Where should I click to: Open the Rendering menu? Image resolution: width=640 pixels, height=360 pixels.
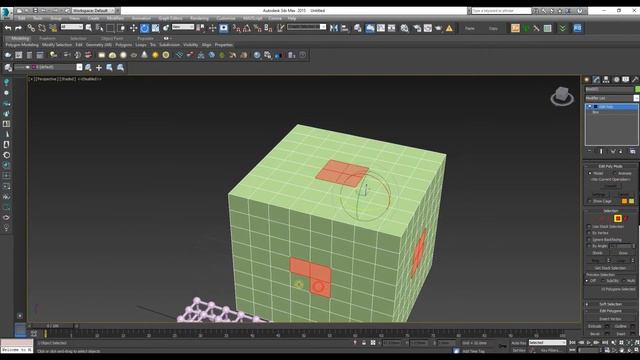tap(199, 18)
